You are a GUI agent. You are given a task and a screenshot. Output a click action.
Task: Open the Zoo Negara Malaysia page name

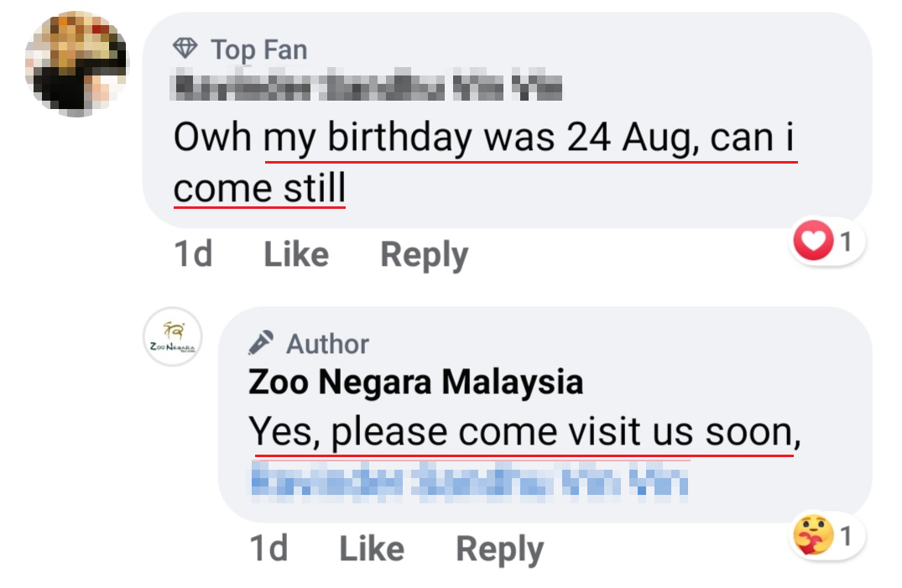[x=415, y=382]
